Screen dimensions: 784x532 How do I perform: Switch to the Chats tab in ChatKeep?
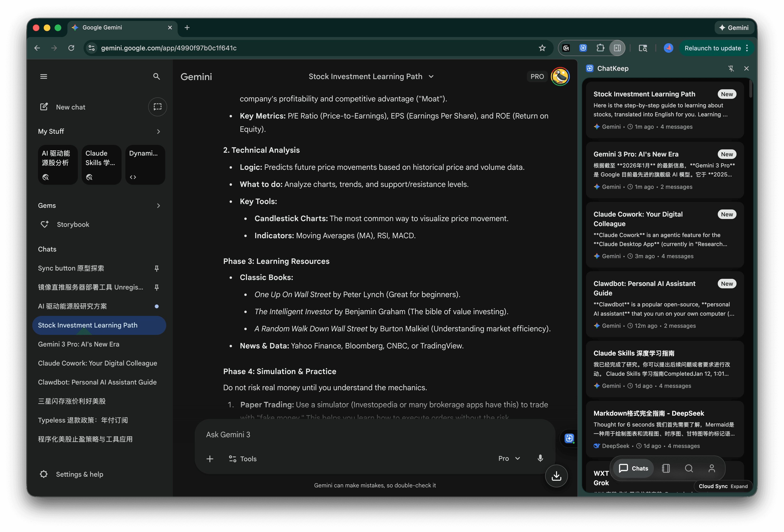tap(633, 468)
